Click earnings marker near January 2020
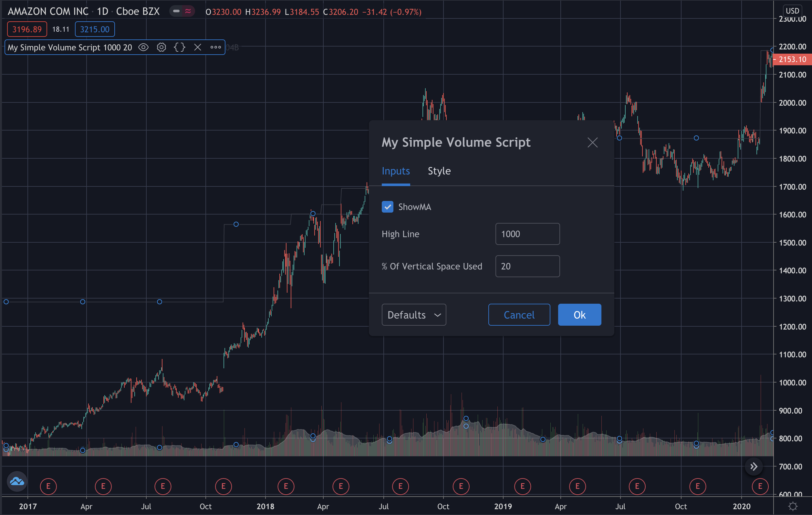 [x=760, y=486]
